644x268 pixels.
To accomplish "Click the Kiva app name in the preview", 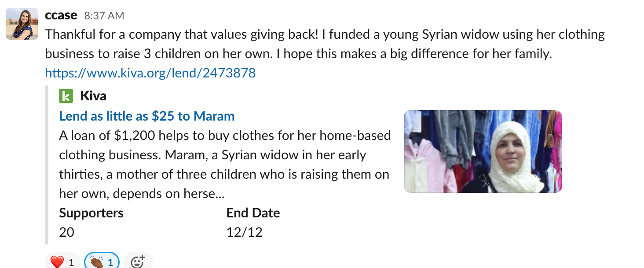I will pyautogui.click(x=93, y=95).
